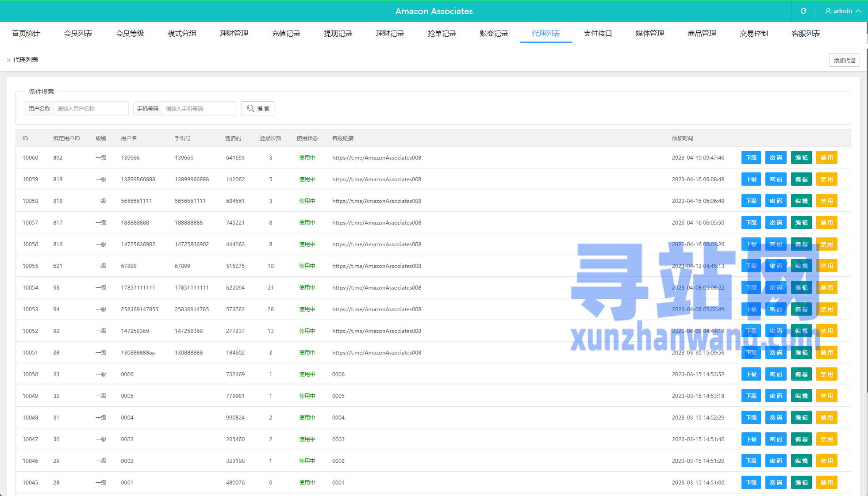The width and height of the screenshot is (868, 496).
Task: Click the 代理列表 breadcrumb text
Action: tap(26, 60)
